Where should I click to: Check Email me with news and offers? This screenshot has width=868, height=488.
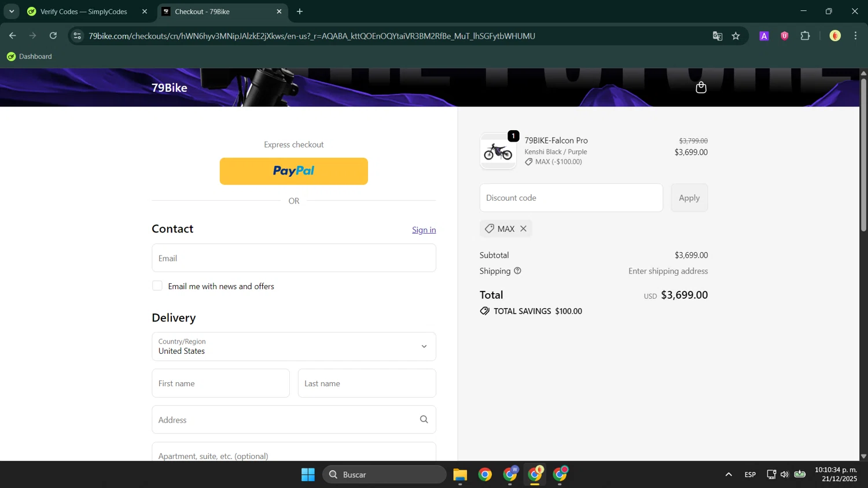[157, 286]
